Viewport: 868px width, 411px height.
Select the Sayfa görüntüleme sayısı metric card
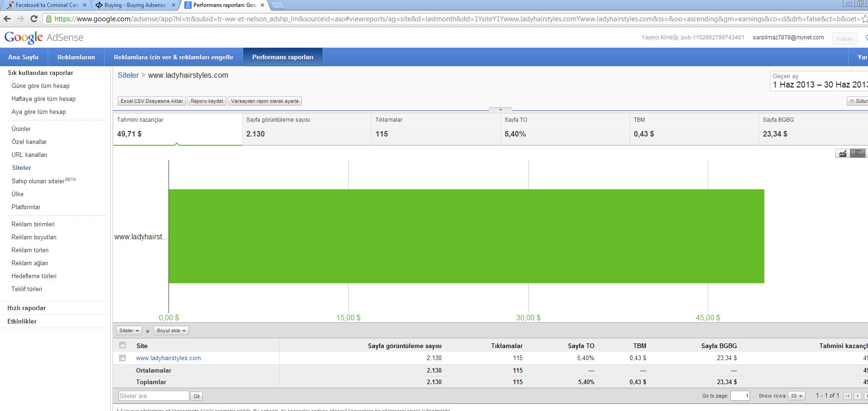click(x=306, y=129)
